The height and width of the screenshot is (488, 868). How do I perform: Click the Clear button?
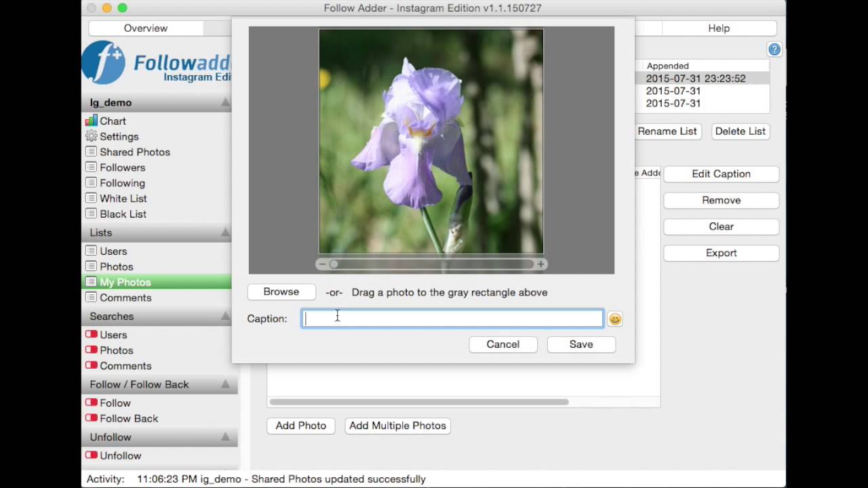coord(722,227)
